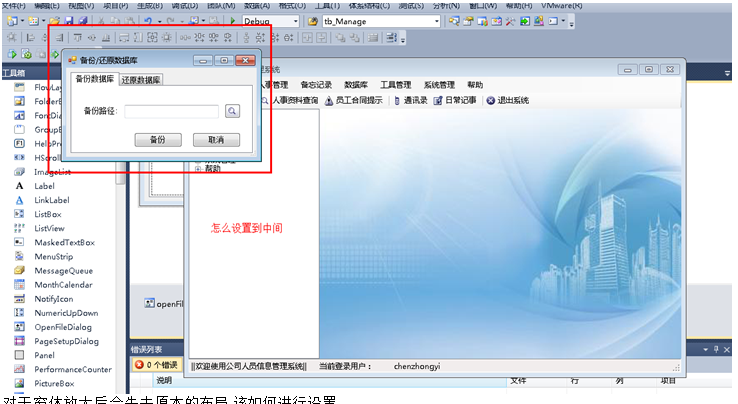
Task: Select LinkLabel in the toolbox
Action: (52, 200)
